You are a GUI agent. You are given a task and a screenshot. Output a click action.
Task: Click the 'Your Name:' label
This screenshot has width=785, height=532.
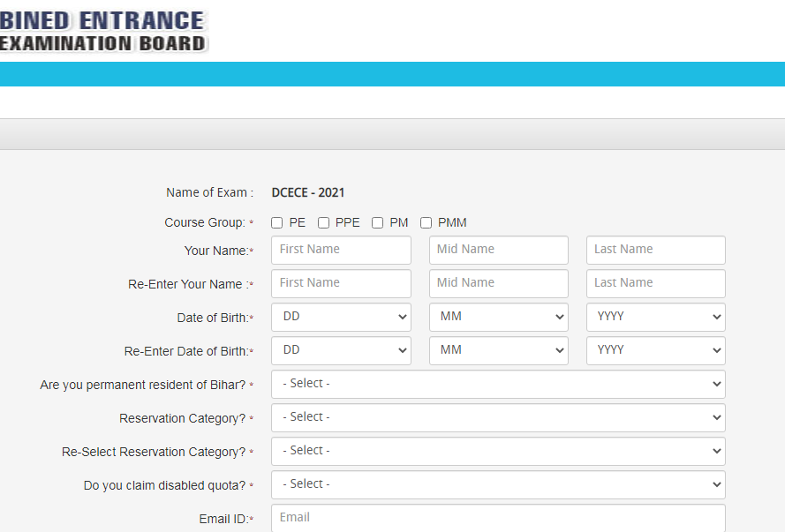pyautogui.click(x=216, y=251)
